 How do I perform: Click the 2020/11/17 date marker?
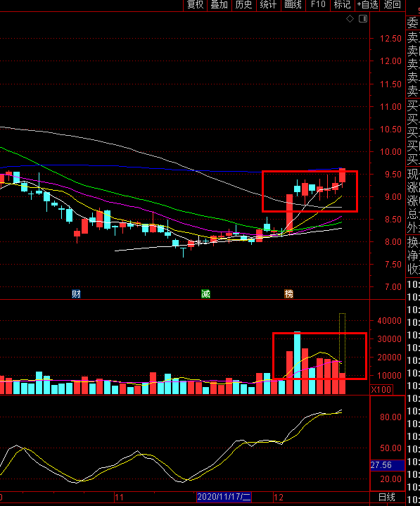click(x=224, y=497)
